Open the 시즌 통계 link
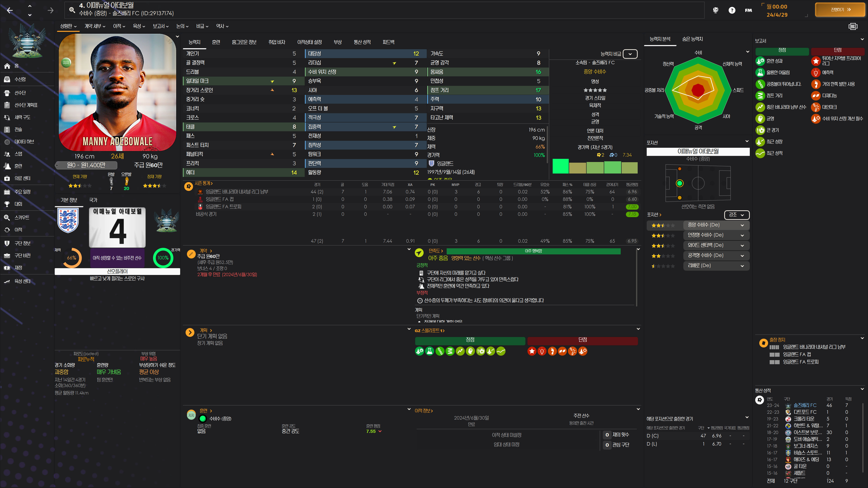Screen dimensions: 868x488 pyautogui.click(x=203, y=183)
